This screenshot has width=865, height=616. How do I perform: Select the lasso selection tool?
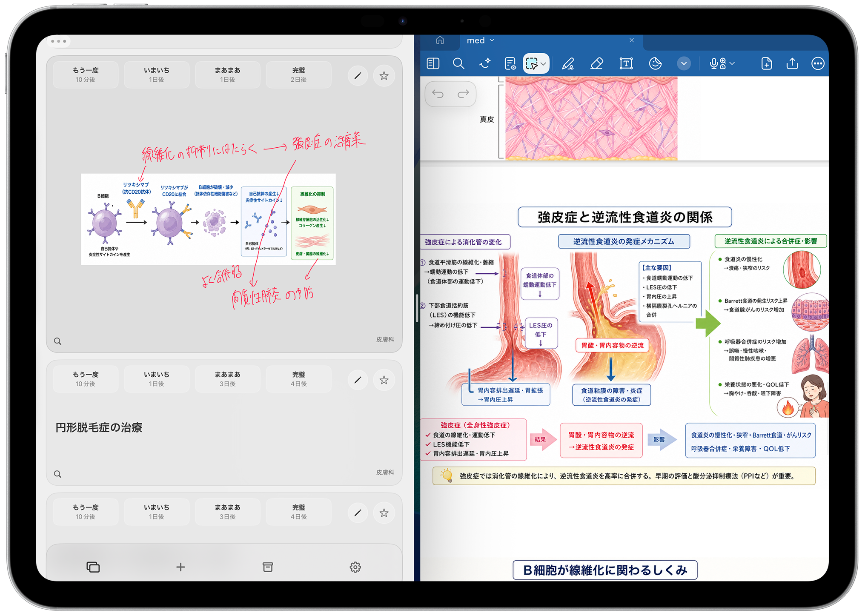point(532,64)
